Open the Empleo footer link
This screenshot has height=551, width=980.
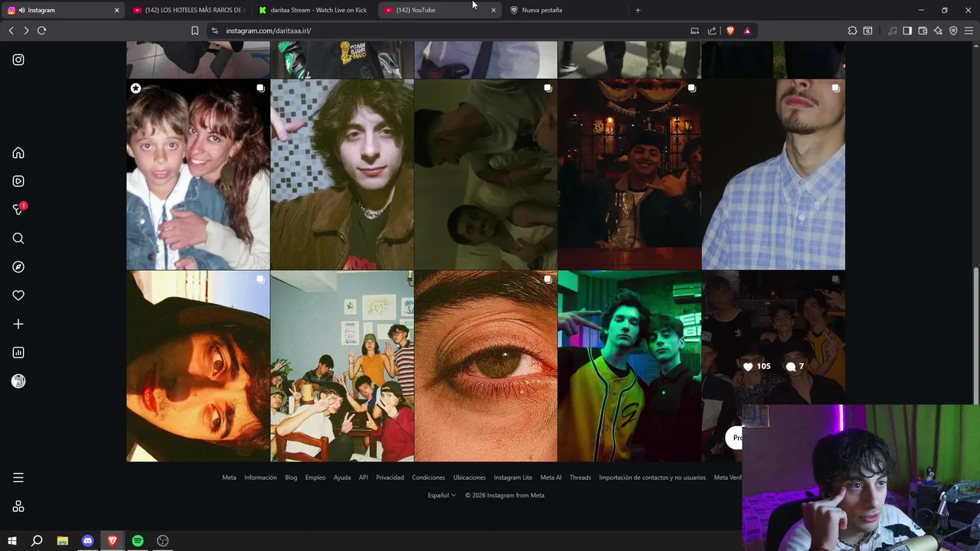pyautogui.click(x=315, y=478)
